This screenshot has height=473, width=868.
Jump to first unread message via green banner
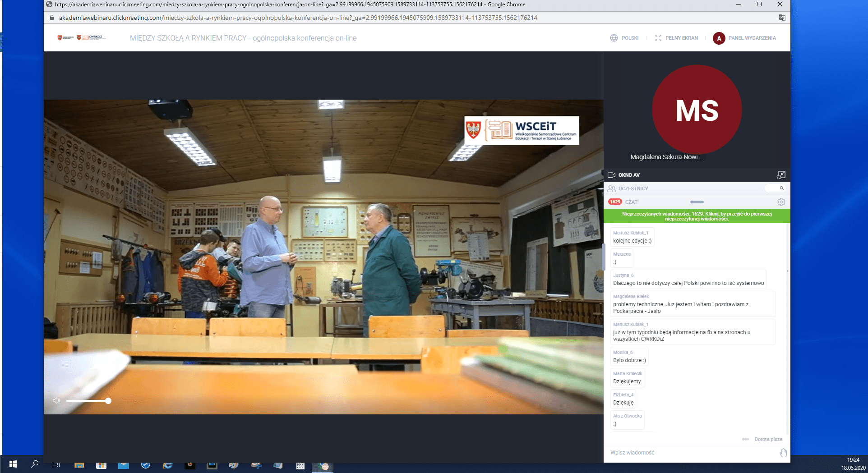697,216
